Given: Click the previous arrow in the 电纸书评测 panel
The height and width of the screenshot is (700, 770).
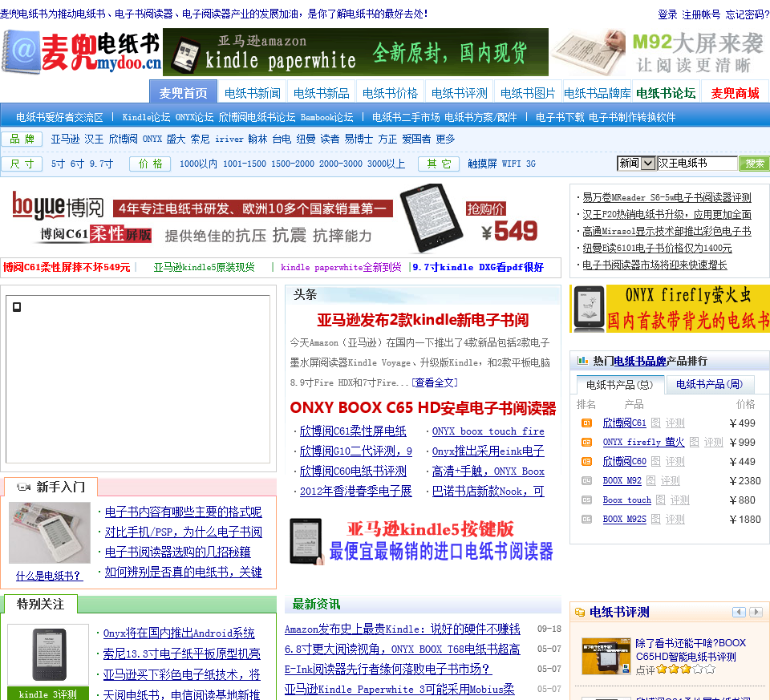Looking at the screenshot, I should pos(739,612).
